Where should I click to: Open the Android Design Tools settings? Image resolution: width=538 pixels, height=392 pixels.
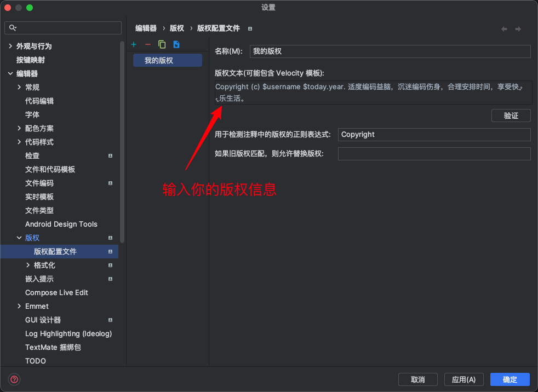click(61, 224)
